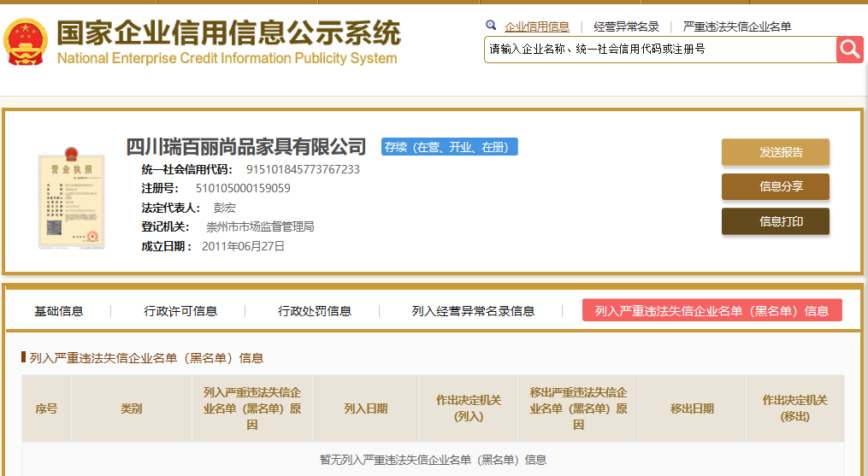Click the 移出严重违法失信企业名单（黑名单）原因 column header
Viewport: 868px width, 476px height.
(x=578, y=408)
